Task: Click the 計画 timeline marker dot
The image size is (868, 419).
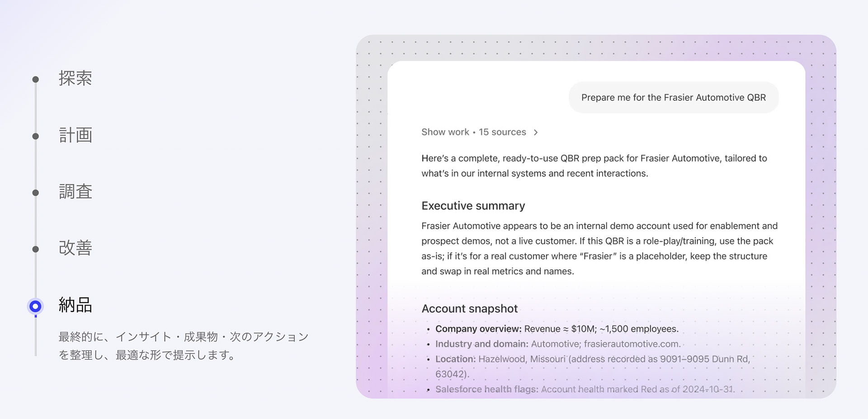Action: tap(36, 136)
